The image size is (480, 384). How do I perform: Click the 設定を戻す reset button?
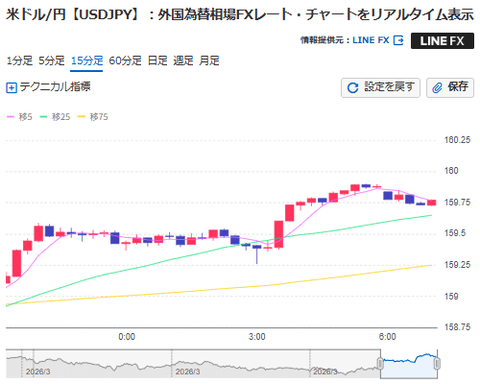click(x=380, y=88)
